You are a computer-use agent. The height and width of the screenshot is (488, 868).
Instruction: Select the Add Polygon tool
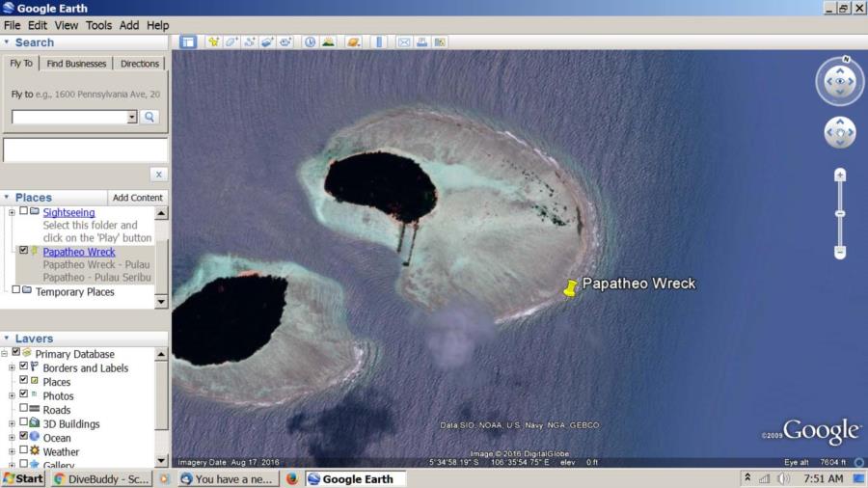(231, 42)
